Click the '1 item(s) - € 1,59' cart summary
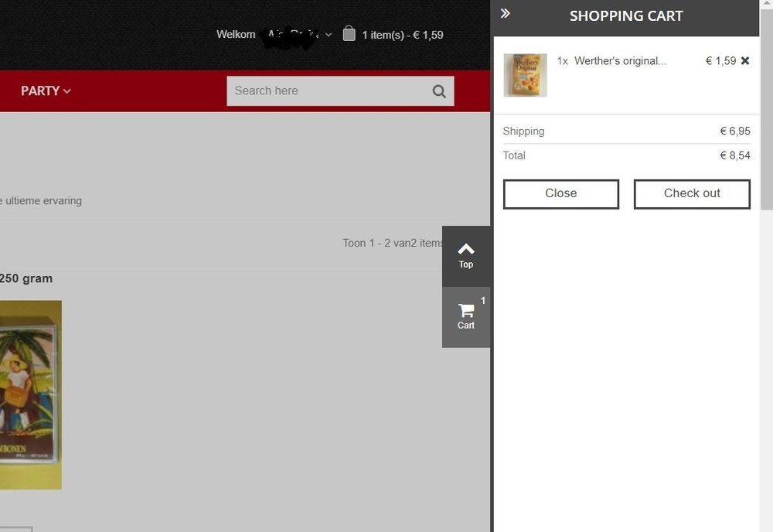 click(x=403, y=35)
